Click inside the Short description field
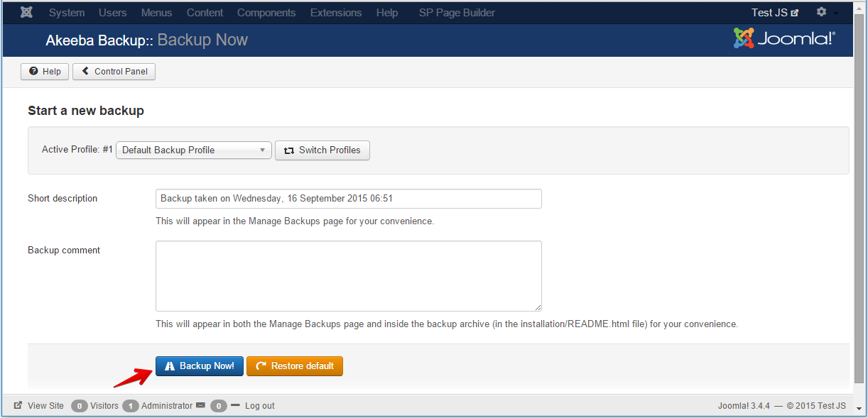The height and width of the screenshot is (418, 868). (x=348, y=199)
